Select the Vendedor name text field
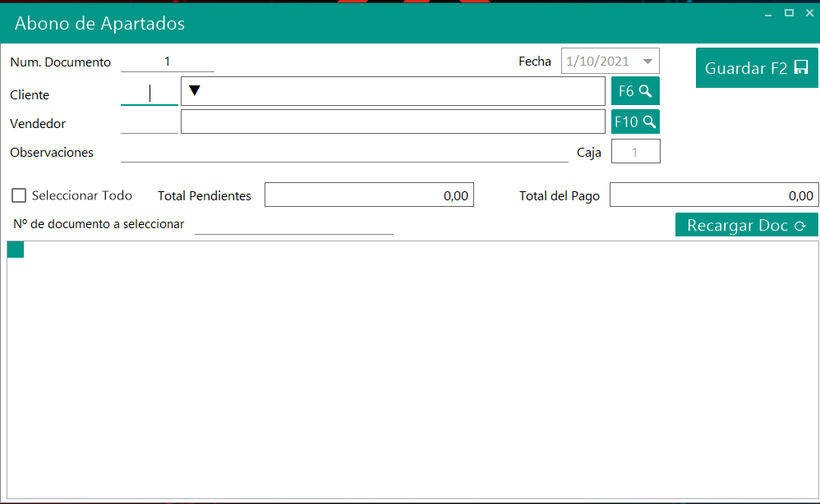The height and width of the screenshot is (504, 820). (x=393, y=121)
